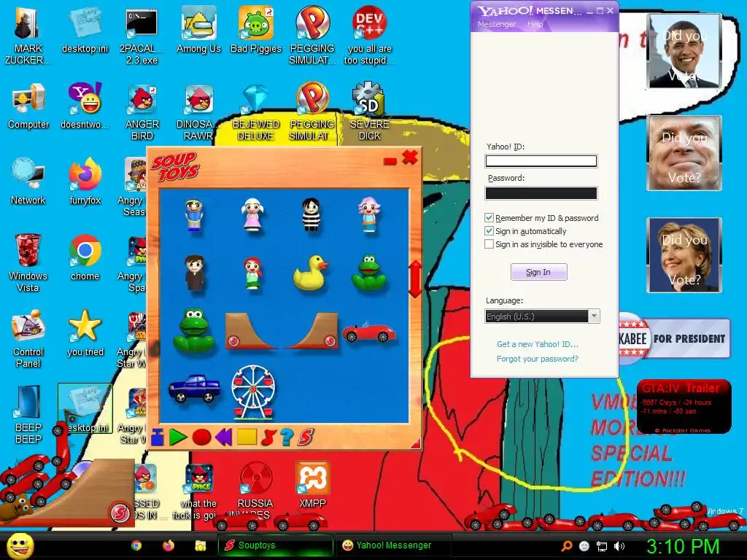Toggle Sign in automatically checkbox

tap(489, 231)
